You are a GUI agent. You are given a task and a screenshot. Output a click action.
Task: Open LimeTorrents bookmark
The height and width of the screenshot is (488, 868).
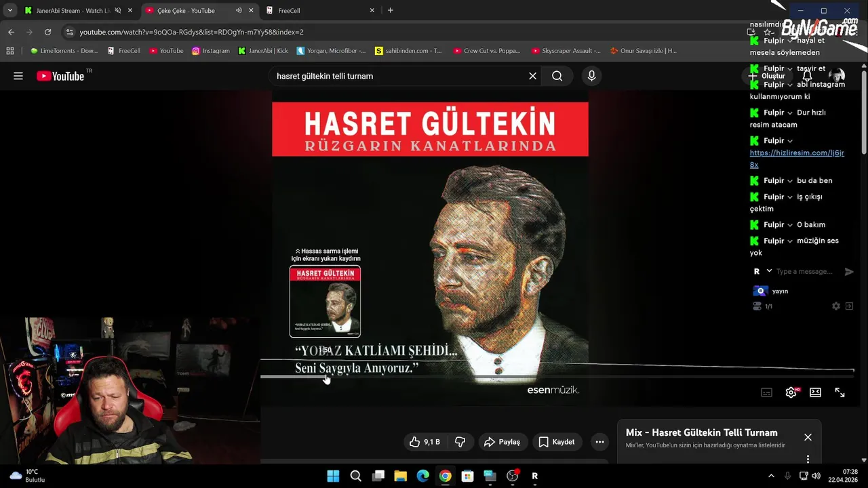(64, 50)
